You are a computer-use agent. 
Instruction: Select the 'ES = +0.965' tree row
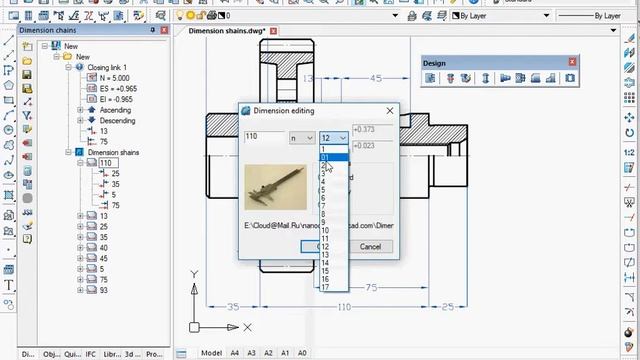point(112,89)
